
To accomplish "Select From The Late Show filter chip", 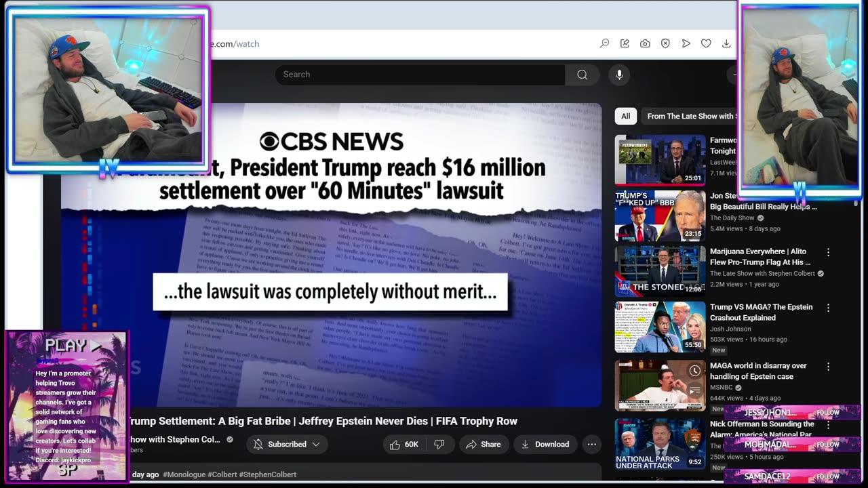I will click(689, 117).
